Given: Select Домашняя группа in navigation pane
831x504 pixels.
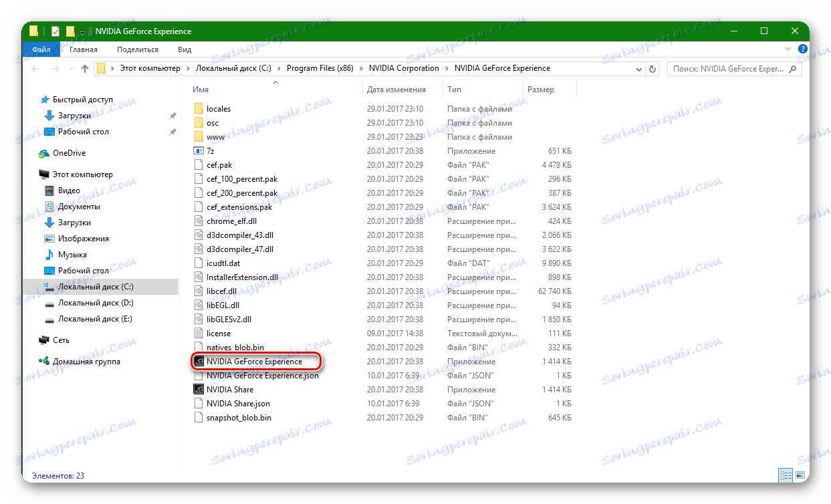Looking at the screenshot, I should 86,362.
